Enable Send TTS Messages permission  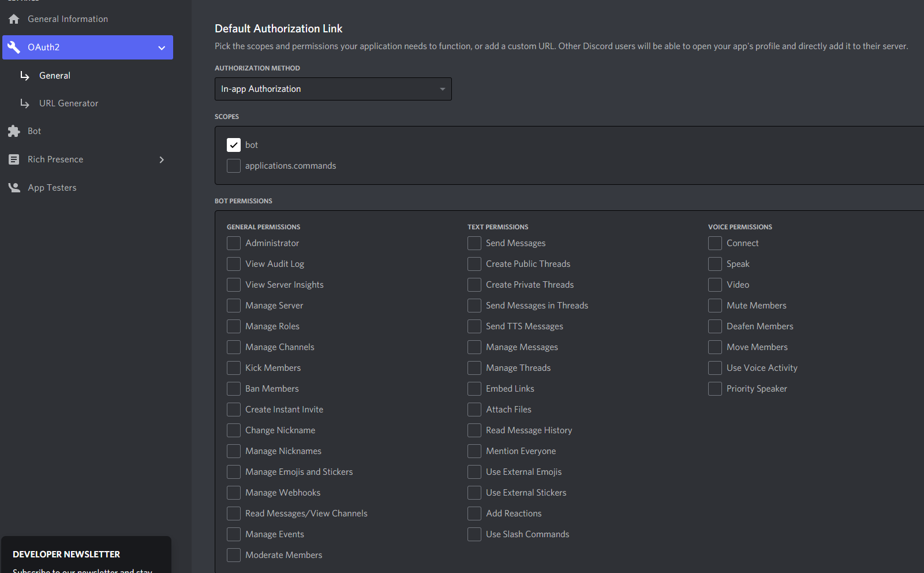474,326
